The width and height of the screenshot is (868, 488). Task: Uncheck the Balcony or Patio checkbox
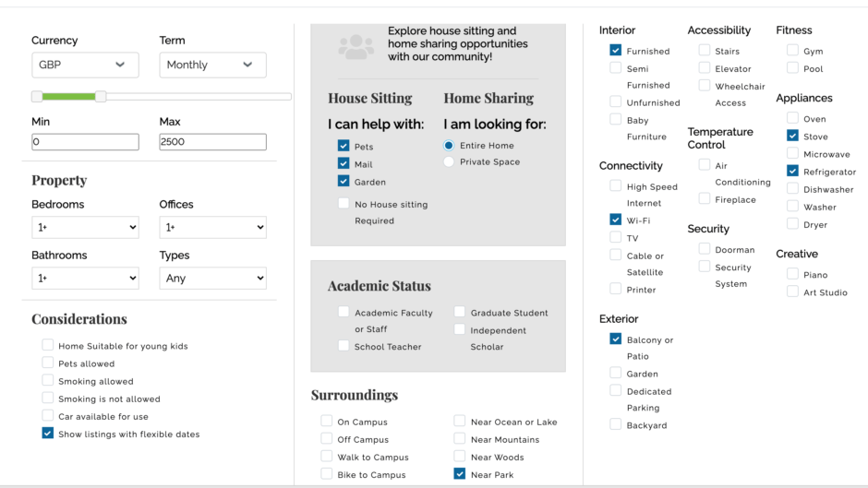click(615, 339)
